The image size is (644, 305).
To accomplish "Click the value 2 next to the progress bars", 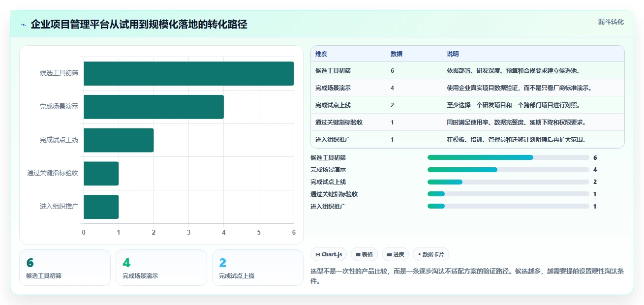I will pyautogui.click(x=595, y=182).
